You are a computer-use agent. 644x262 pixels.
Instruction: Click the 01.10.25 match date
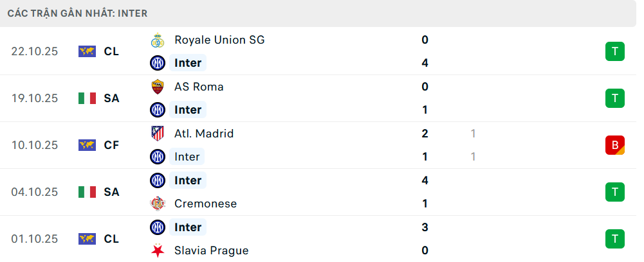pos(35,239)
